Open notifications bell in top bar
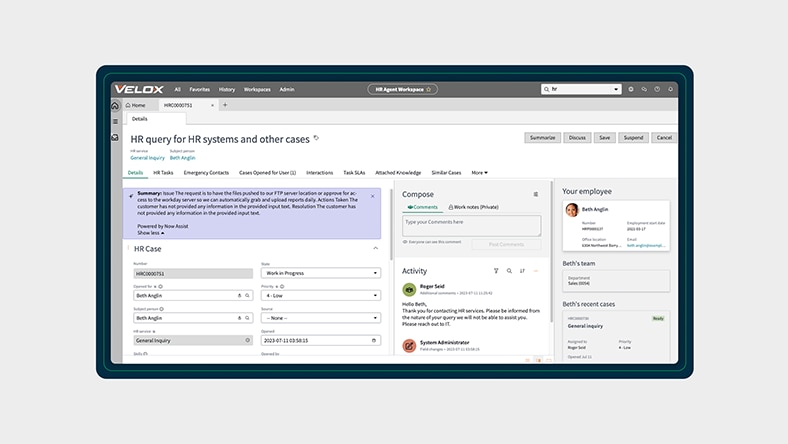 point(670,90)
